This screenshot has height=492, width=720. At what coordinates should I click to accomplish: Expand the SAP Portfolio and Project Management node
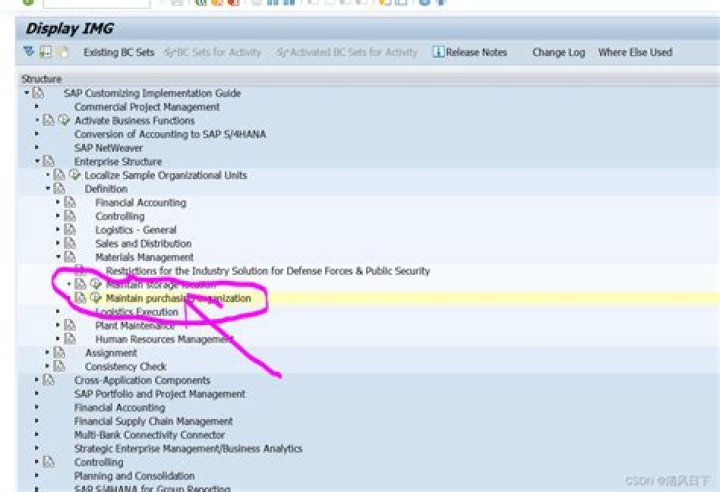[37, 394]
